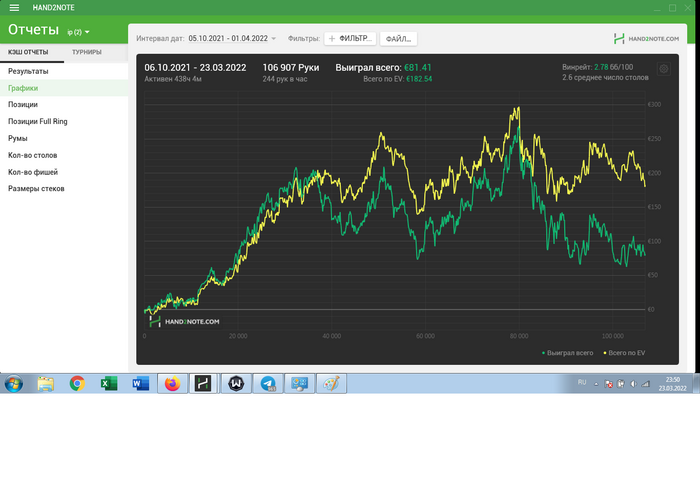Open the Румы report
700x494 pixels.
tap(64, 138)
